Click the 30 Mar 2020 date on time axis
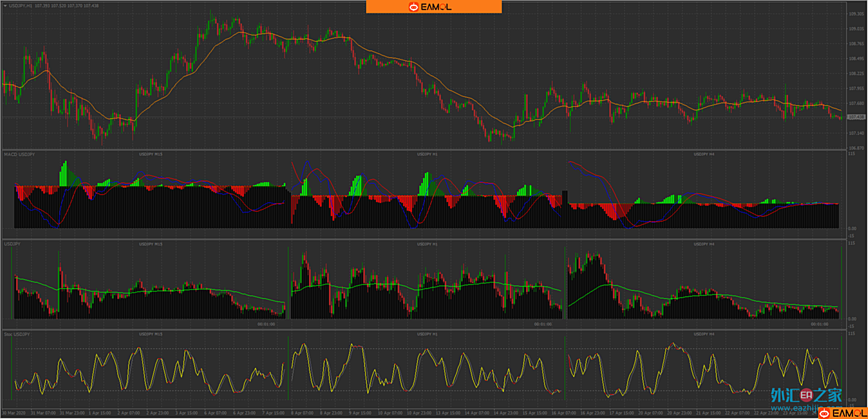Screen dimensions: 868x419 click(14, 413)
